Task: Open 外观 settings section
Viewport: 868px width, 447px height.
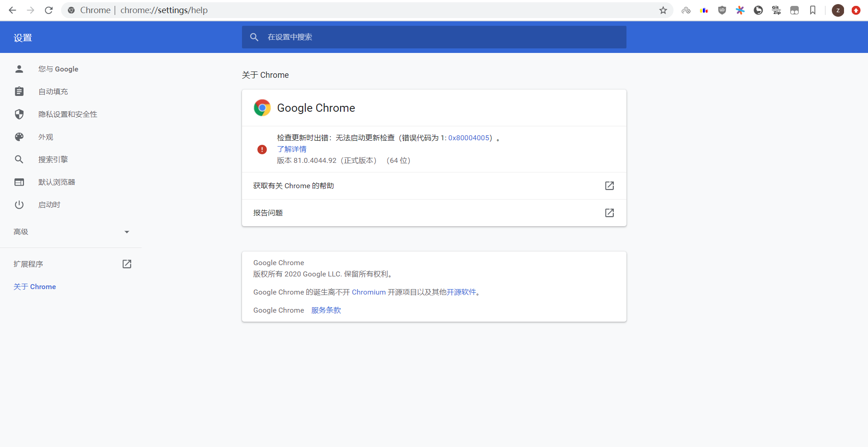Action: [x=46, y=137]
